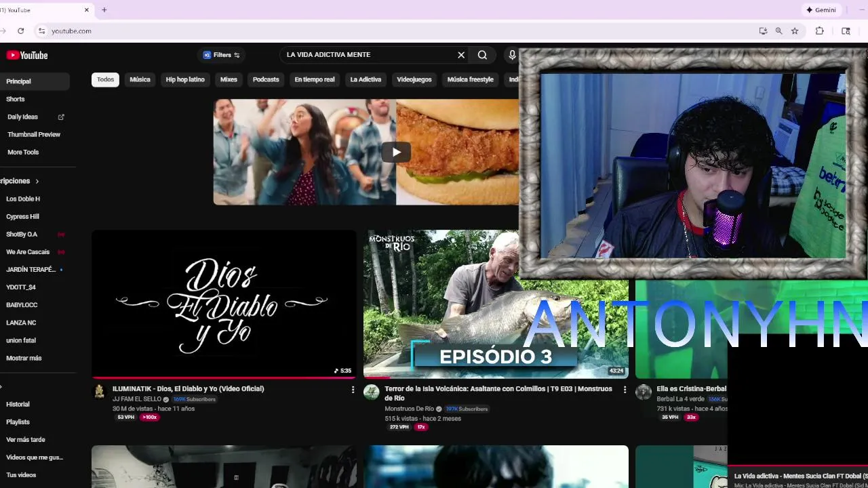Viewport: 868px width, 488px height.
Task: Open JJ FAM EL SELLO channel
Action: (x=137, y=399)
